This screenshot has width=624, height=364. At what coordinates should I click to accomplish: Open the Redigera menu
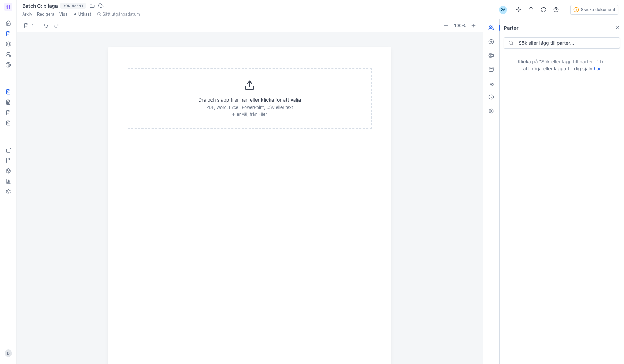(x=46, y=14)
